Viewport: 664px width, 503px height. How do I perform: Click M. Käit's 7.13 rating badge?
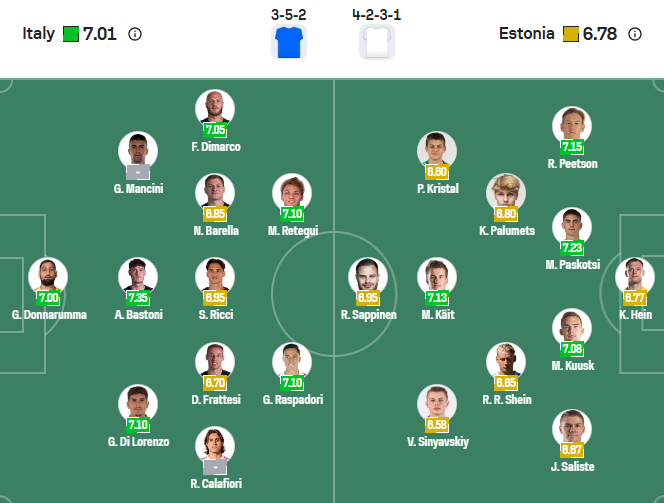pos(437,298)
